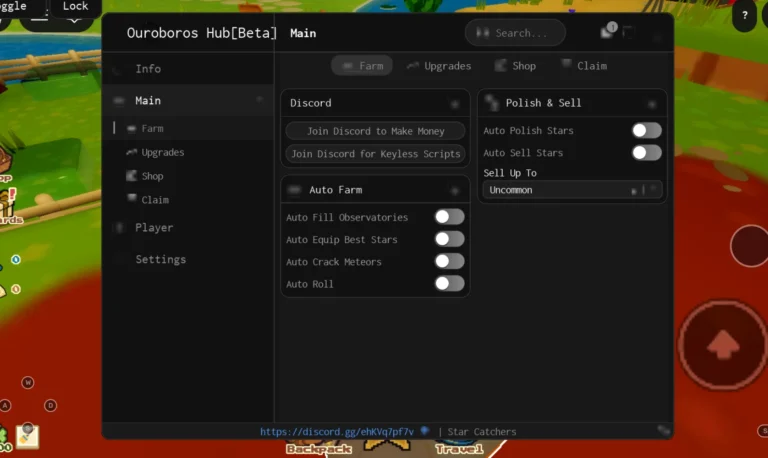768x458 pixels.
Task: Click the Main section sidebar icon
Action: [x=119, y=101]
